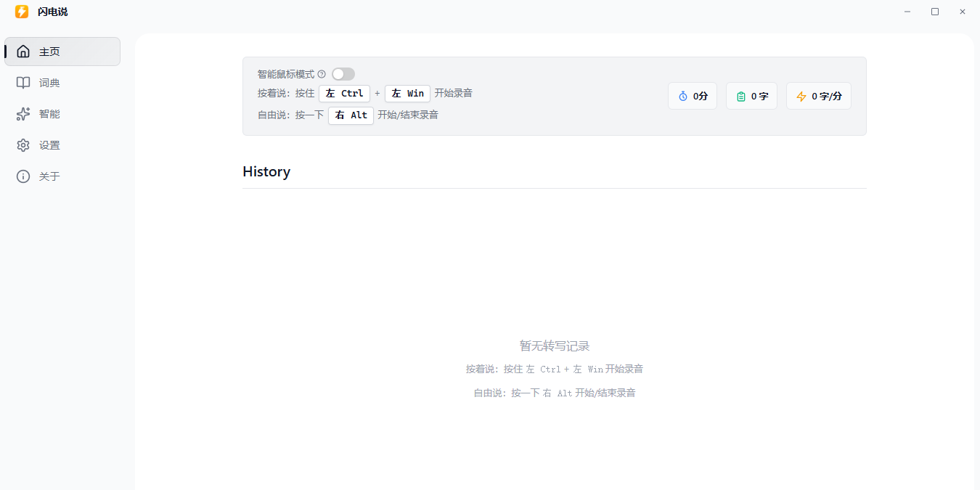Click the 左 Ctrl key badge
Image resolution: width=980 pixels, height=490 pixels.
(344, 93)
